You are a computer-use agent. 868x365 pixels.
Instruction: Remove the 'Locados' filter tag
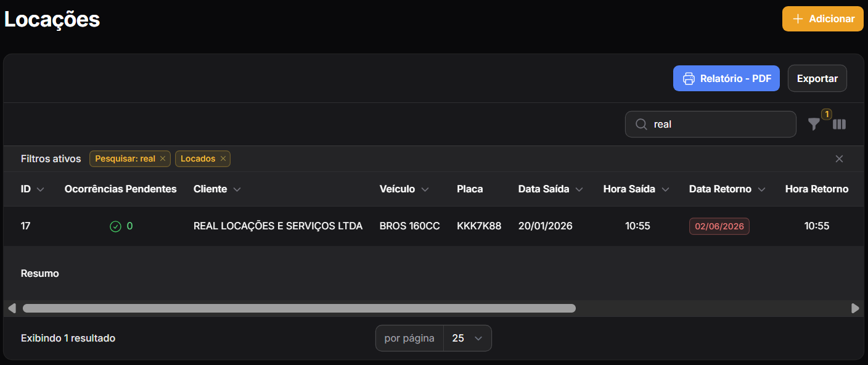pyautogui.click(x=223, y=159)
